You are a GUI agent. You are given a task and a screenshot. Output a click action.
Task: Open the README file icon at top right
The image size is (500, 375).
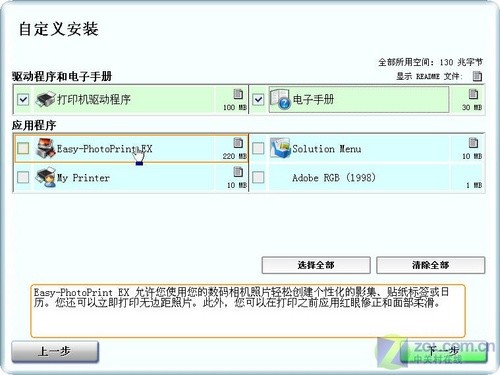click(x=477, y=76)
